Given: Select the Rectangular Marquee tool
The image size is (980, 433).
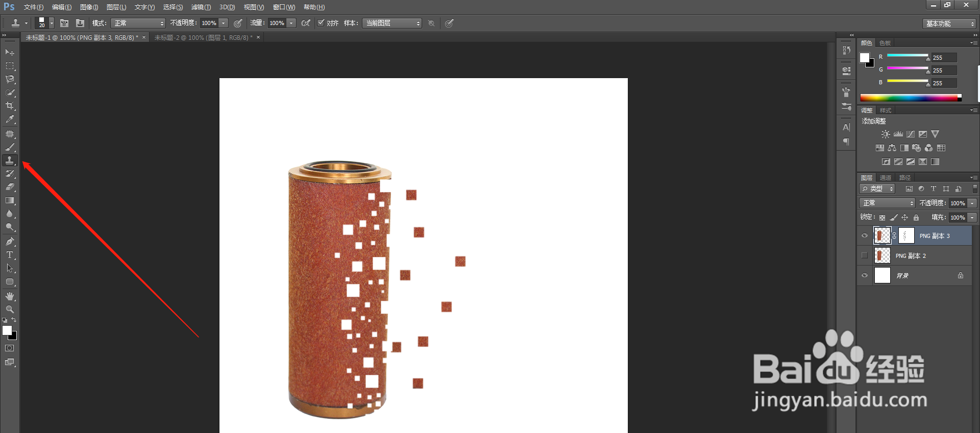Looking at the screenshot, I should [10, 66].
